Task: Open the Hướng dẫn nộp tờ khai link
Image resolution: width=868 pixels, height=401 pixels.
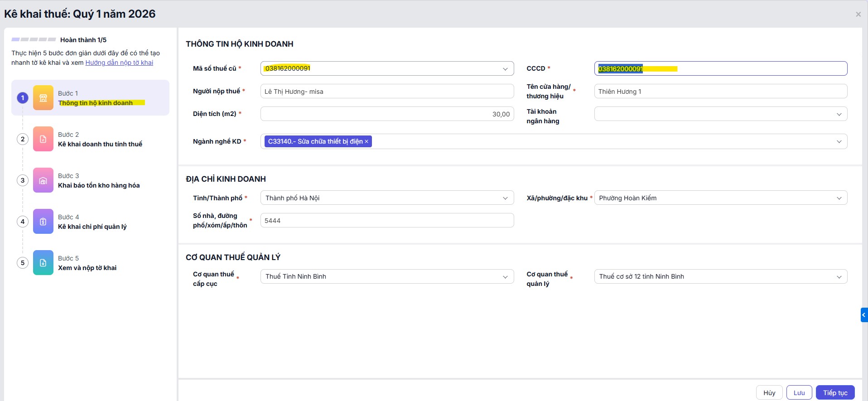Action: click(119, 63)
